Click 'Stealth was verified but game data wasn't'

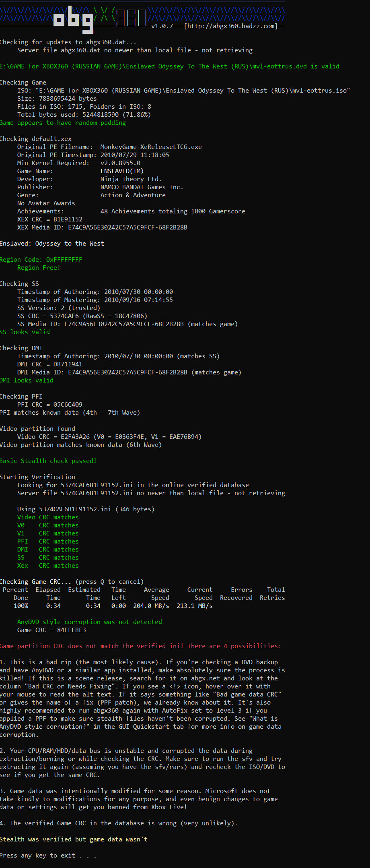coord(74,839)
